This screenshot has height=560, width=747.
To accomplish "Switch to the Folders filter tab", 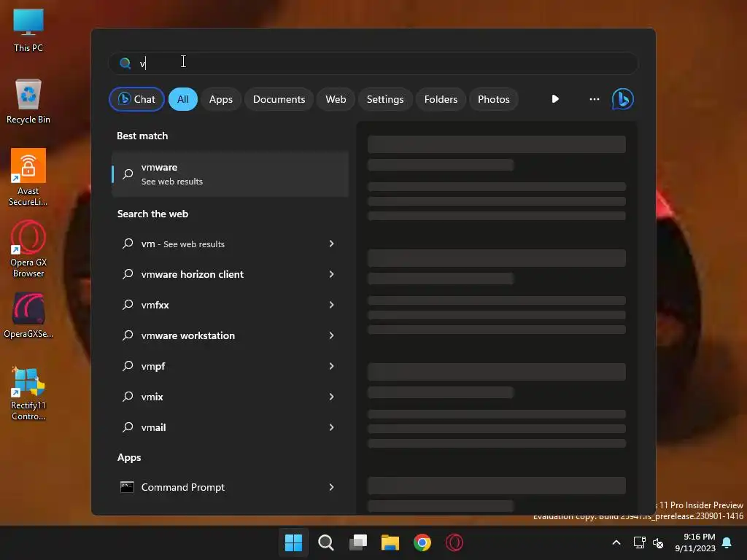I will click(x=441, y=99).
